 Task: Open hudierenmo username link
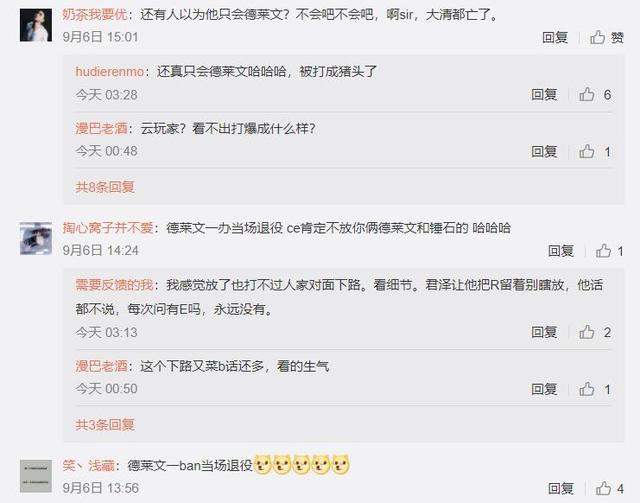pos(109,72)
